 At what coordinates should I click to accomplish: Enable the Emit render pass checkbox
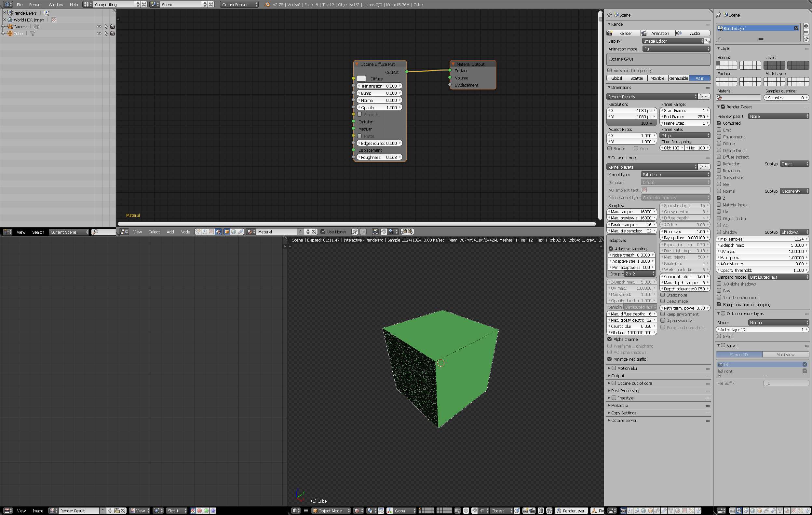[719, 130]
